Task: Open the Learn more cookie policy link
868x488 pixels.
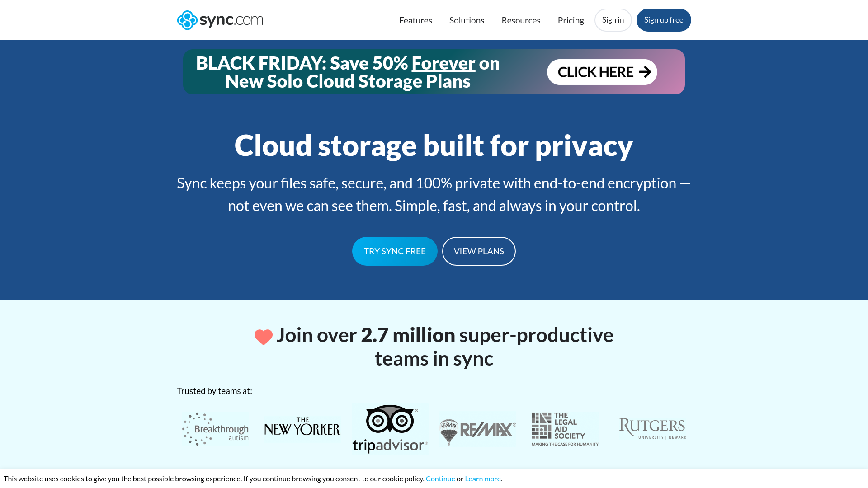Action: pos(482,479)
